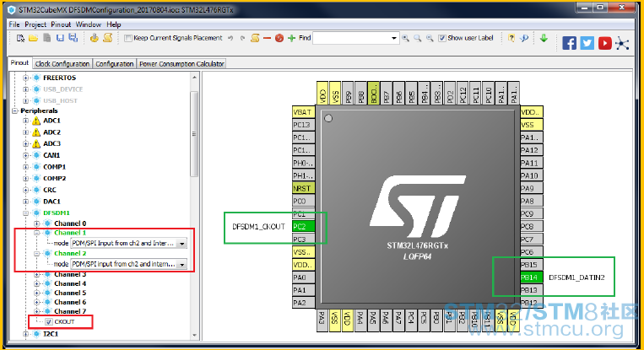Open the YouTube link icon

pos(604,43)
